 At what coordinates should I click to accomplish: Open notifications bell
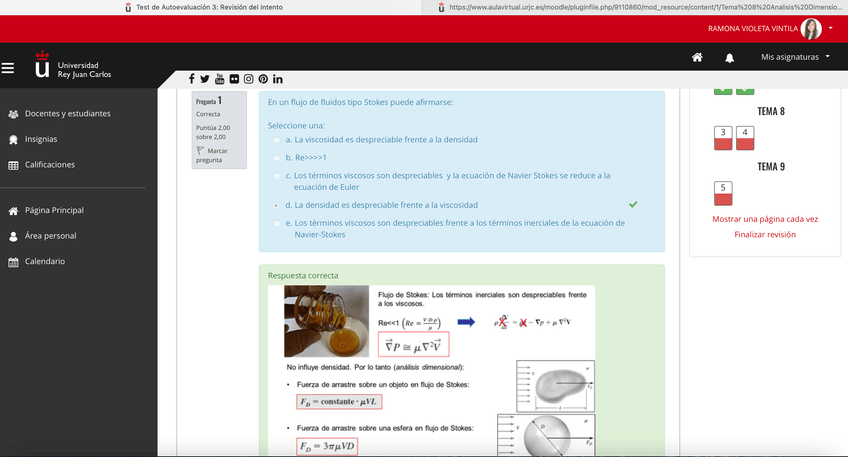click(730, 58)
